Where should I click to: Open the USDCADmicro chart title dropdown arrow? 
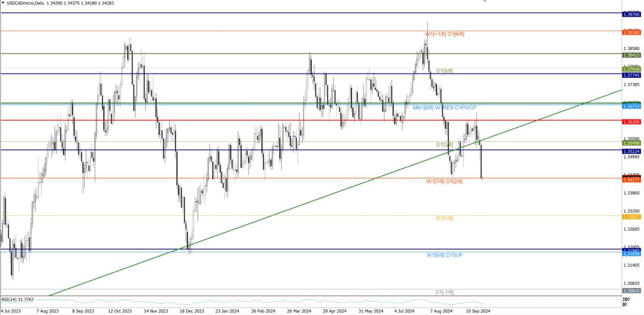[x=4, y=4]
